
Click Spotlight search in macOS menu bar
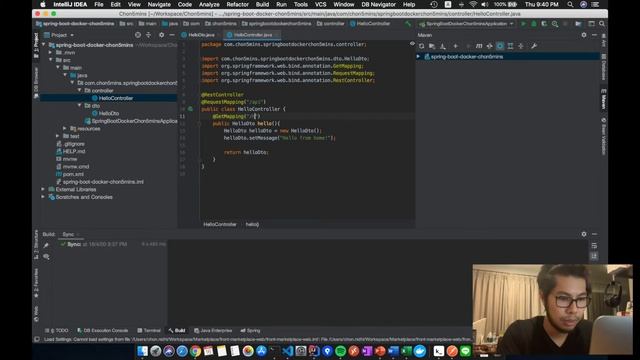coord(570,4)
